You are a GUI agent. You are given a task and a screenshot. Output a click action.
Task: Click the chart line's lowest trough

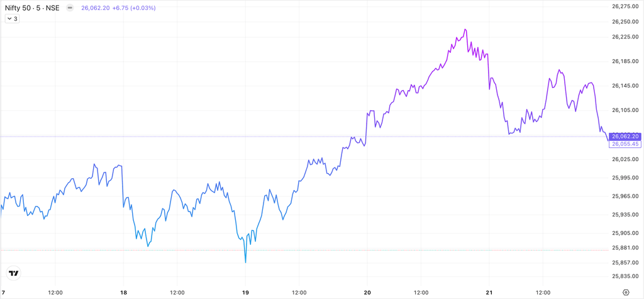(245, 262)
